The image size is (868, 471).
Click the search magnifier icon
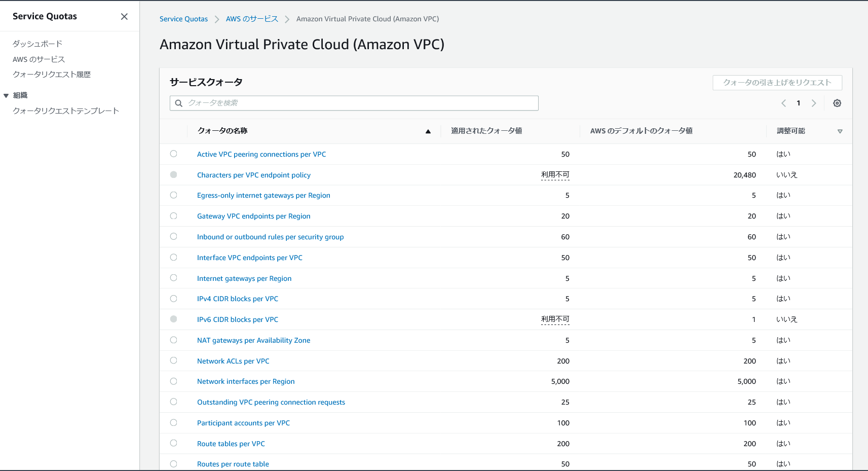click(179, 103)
